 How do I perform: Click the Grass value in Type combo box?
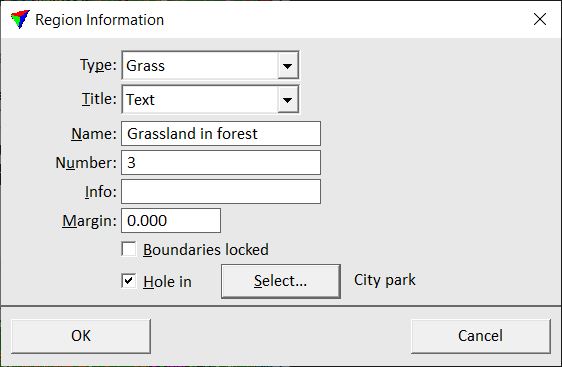pos(146,66)
